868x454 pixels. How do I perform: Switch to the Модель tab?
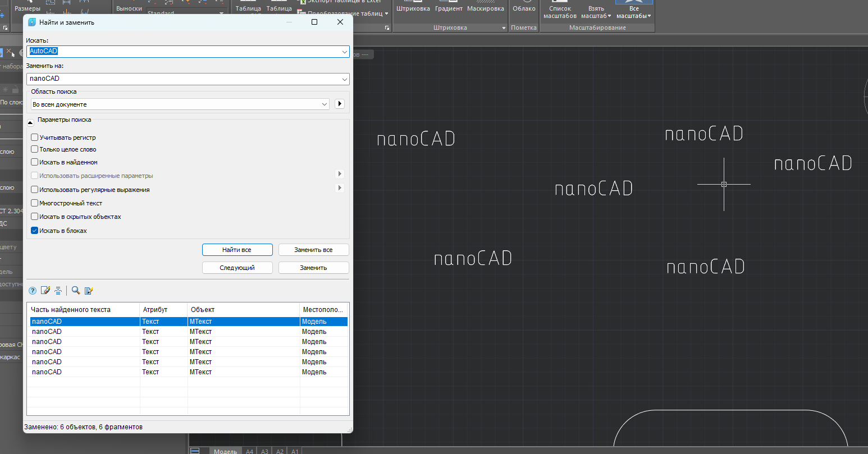(226, 451)
